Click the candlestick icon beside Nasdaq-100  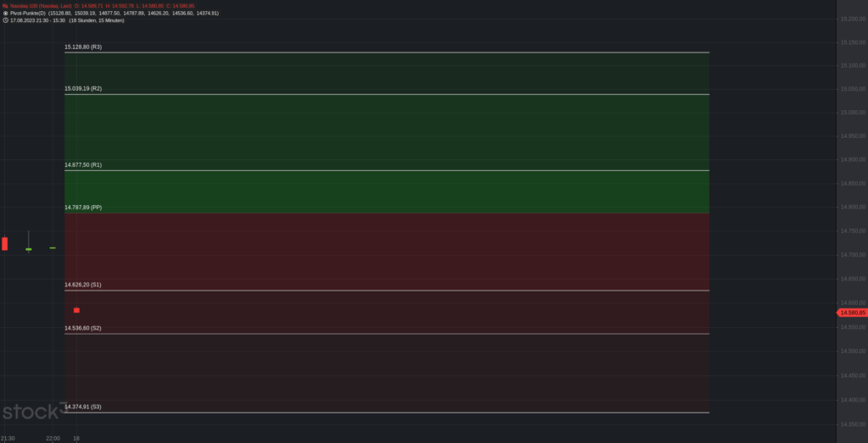[6, 6]
